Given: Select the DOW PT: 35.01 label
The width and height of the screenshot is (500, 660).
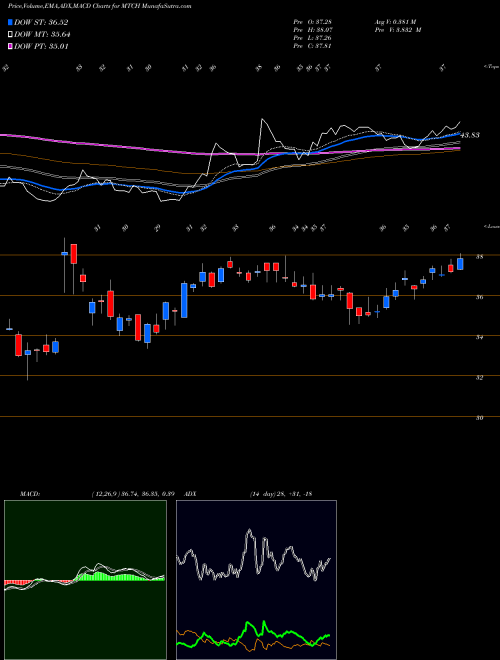Looking at the screenshot, I should pos(41,46).
